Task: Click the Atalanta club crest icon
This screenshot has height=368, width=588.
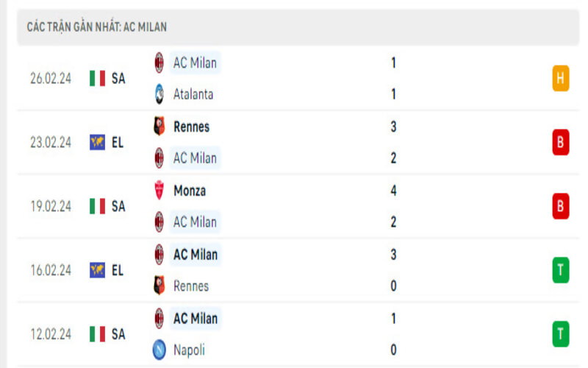Action: tap(159, 94)
